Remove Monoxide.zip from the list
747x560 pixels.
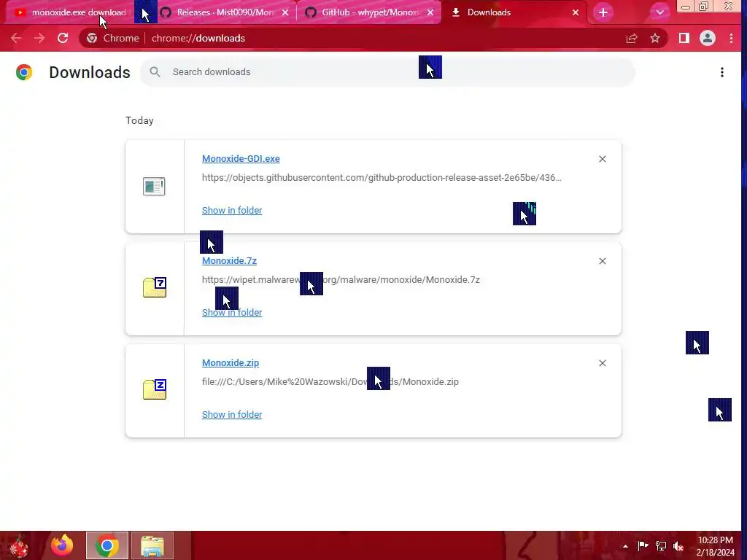pos(602,363)
